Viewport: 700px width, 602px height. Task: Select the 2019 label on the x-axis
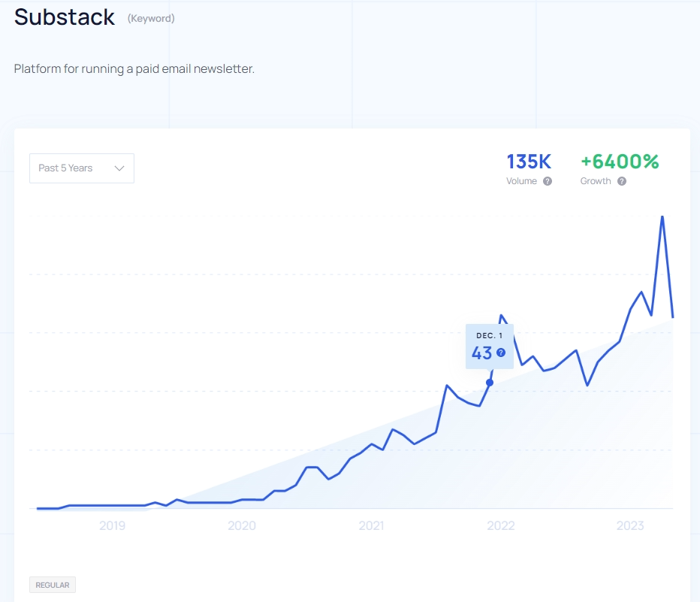point(112,525)
